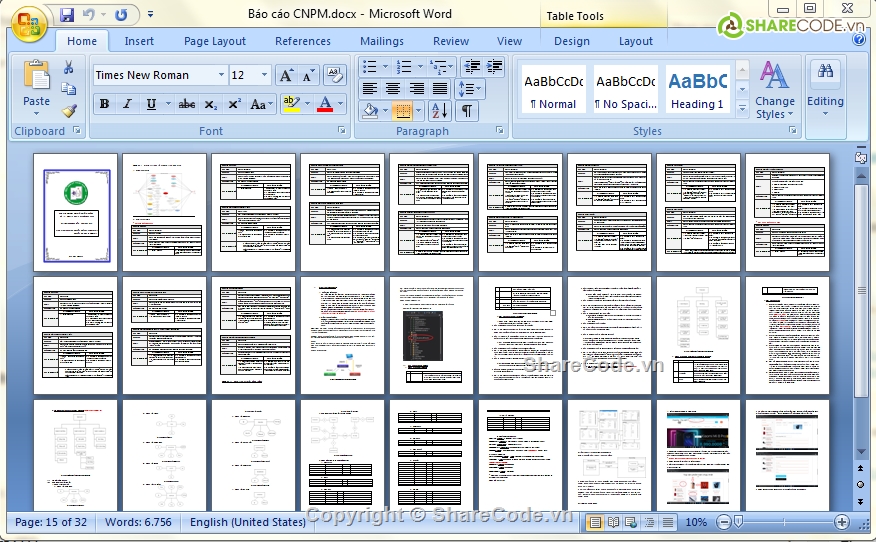Zoom out with minus button

point(723,522)
